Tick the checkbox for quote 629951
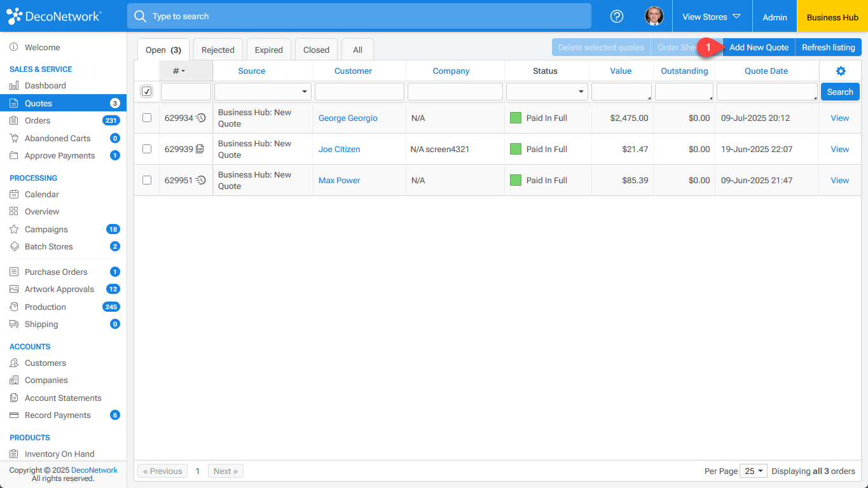 click(147, 180)
